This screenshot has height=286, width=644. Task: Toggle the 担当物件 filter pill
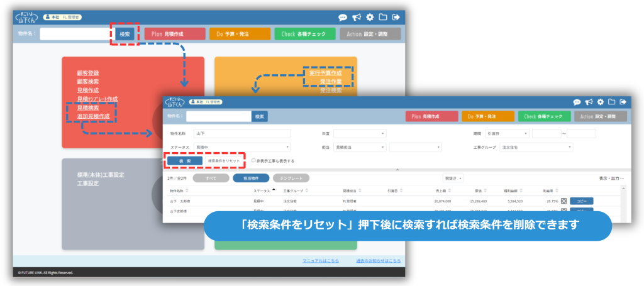[250, 179]
